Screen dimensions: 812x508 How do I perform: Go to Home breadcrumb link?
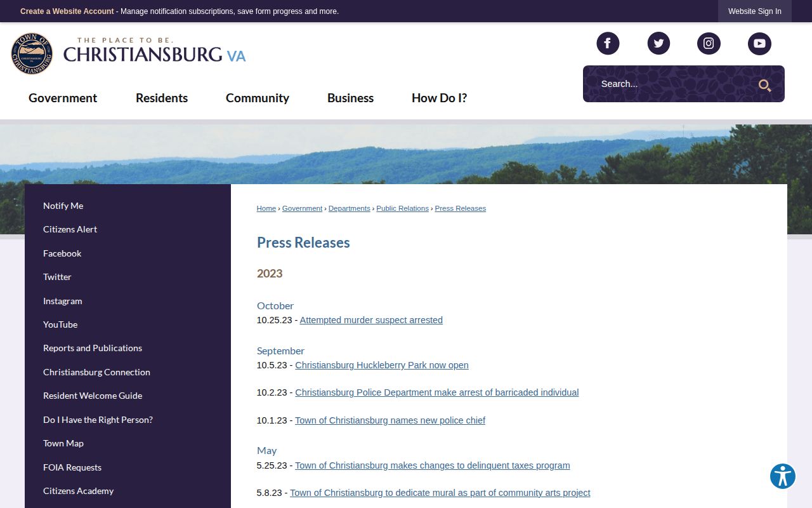(266, 208)
